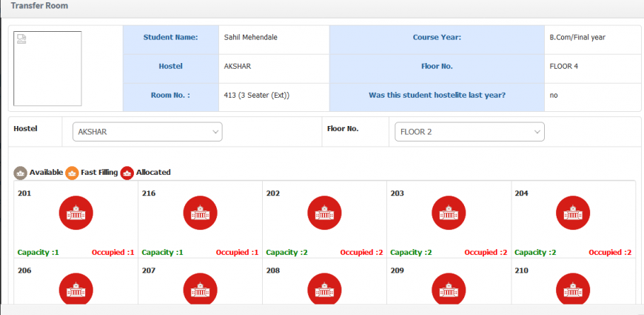Click the Allocated legend text
Viewport: 644px width, 315px height.
click(153, 172)
